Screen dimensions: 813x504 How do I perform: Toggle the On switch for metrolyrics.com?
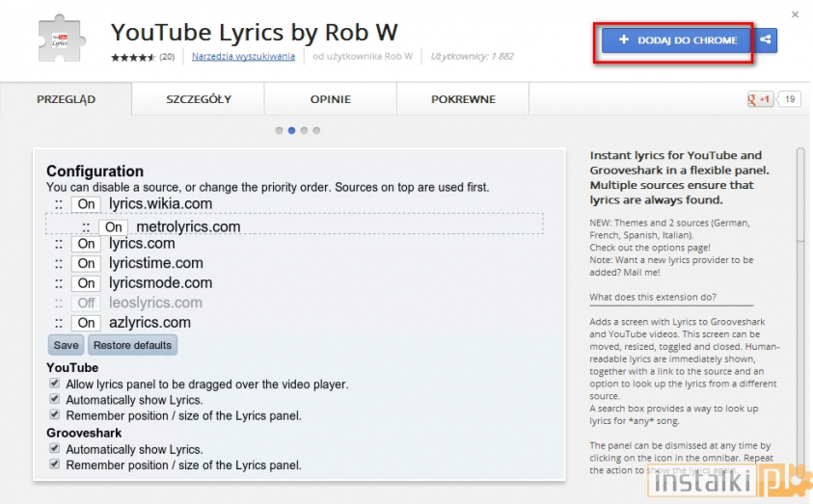(x=114, y=226)
